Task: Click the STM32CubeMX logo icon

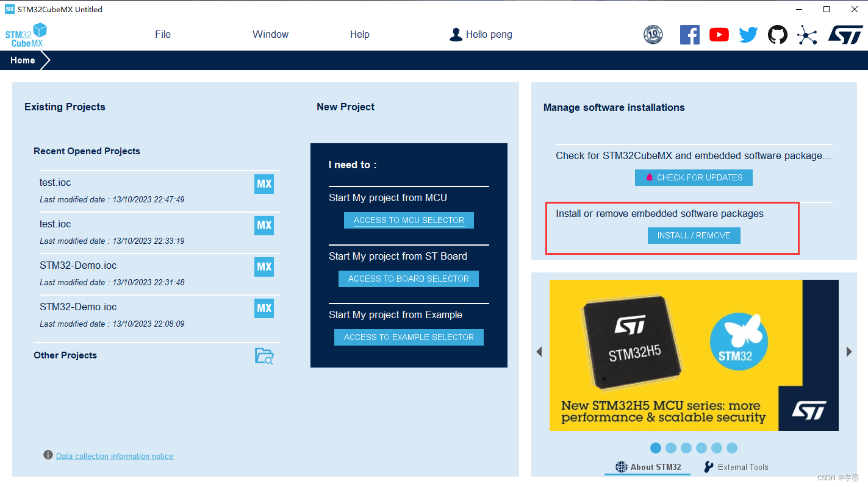Action: [26, 35]
